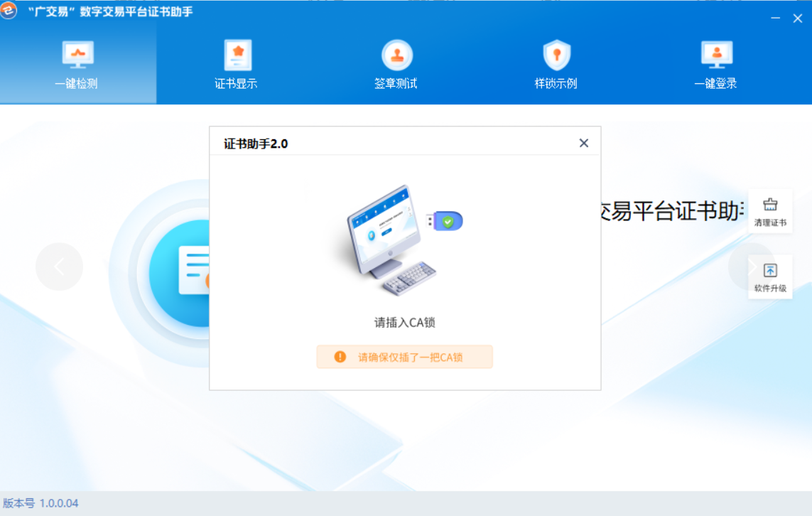Click the app logo in title bar
The width and height of the screenshot is (812, 516).
tap(9, 11)
